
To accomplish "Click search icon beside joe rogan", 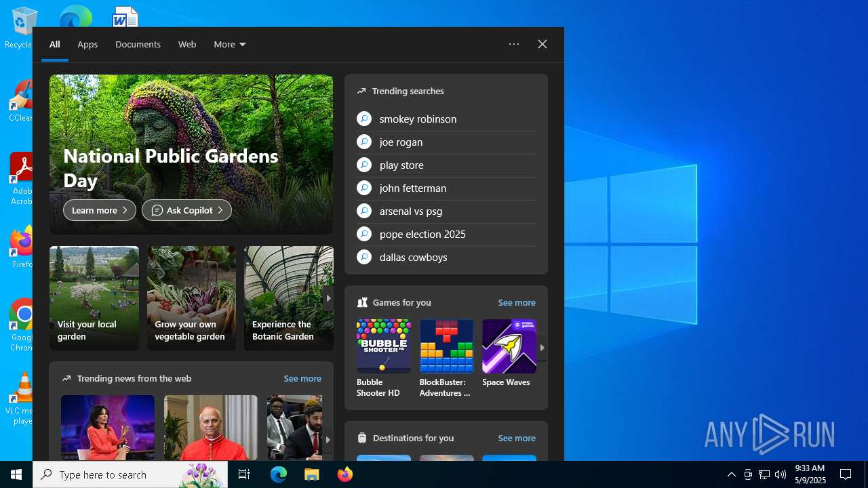I will [364, 142].
